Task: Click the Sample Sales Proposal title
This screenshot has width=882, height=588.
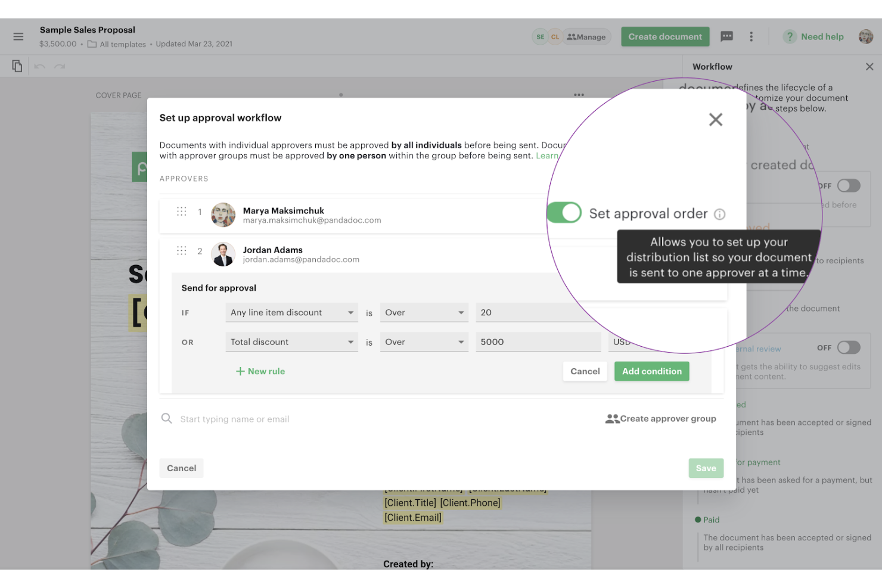Action: [88, 30]
